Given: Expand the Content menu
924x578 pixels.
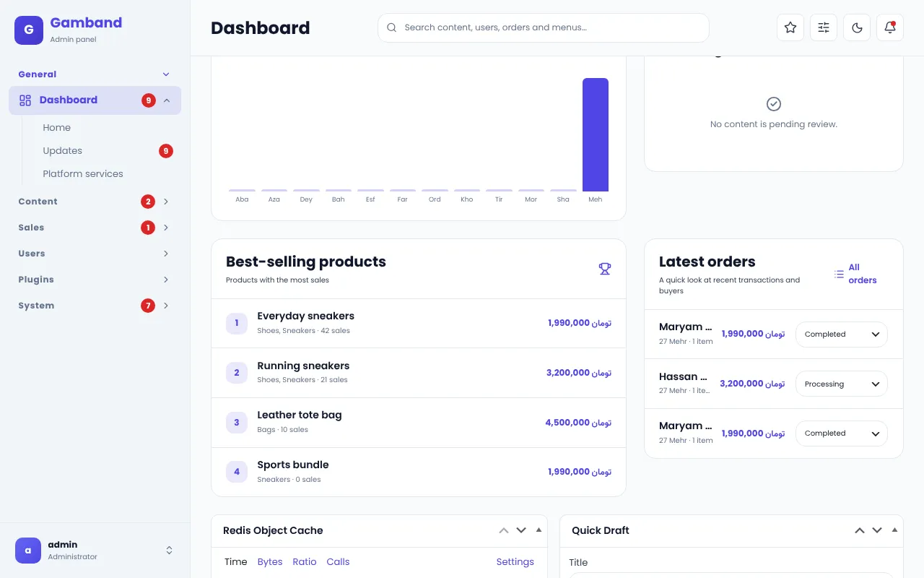Looking at the screenshot, I should [x=166, y=202].
